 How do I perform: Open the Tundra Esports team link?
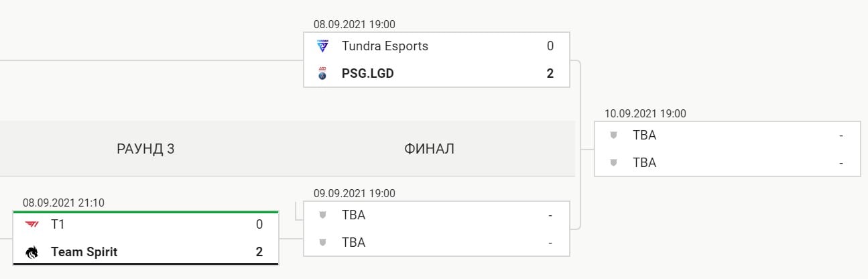tap(385, 46)
